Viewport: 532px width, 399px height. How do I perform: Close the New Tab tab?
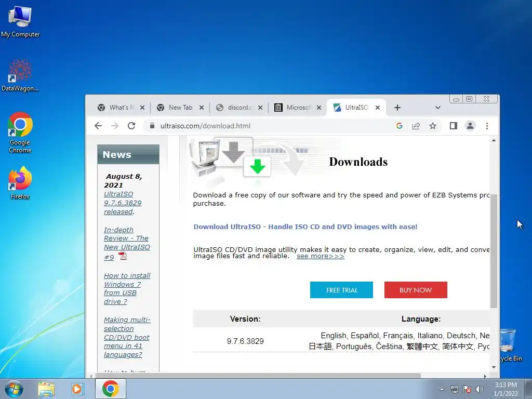(x=202, y=108)
